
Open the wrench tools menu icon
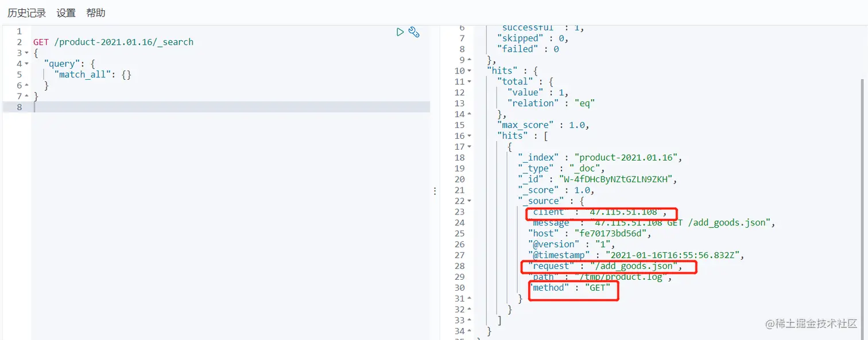click(x=414, y=32)
